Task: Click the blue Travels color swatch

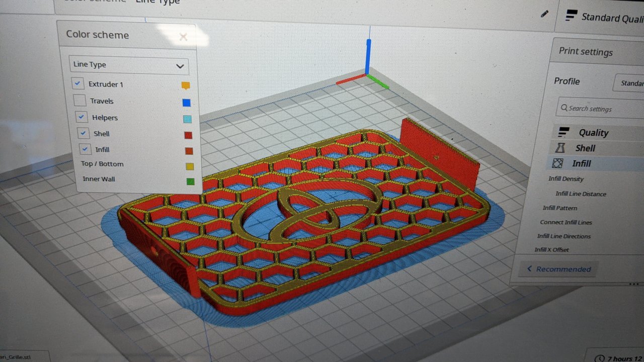Action: pos(187,103)
